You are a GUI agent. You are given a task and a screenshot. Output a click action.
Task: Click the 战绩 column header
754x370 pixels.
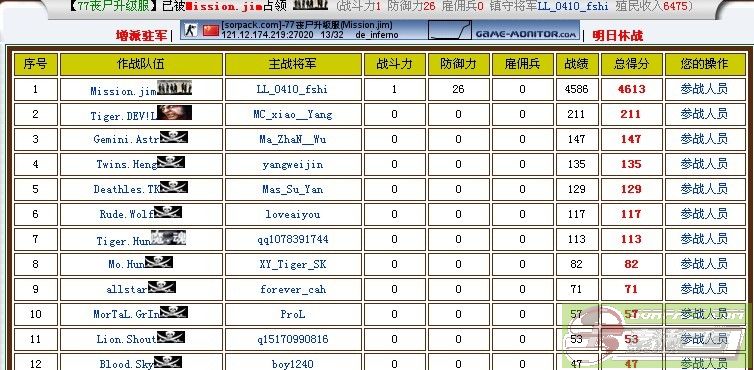(x=577, y=64)
